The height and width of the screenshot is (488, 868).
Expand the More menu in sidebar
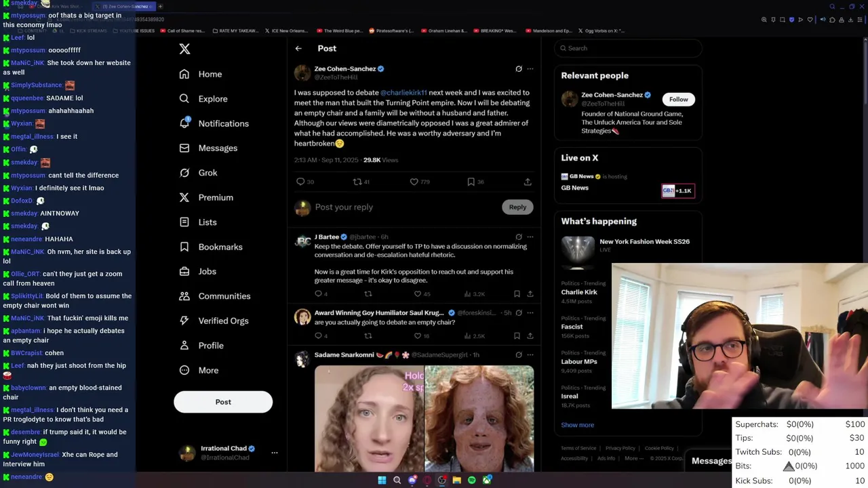(198, 370)
